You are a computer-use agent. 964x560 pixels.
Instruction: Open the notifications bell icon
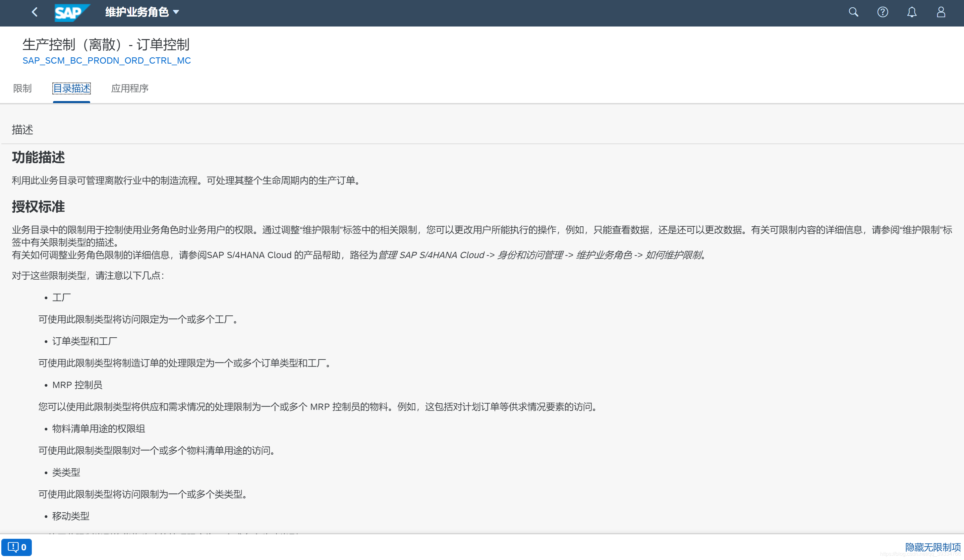(912, 12)
